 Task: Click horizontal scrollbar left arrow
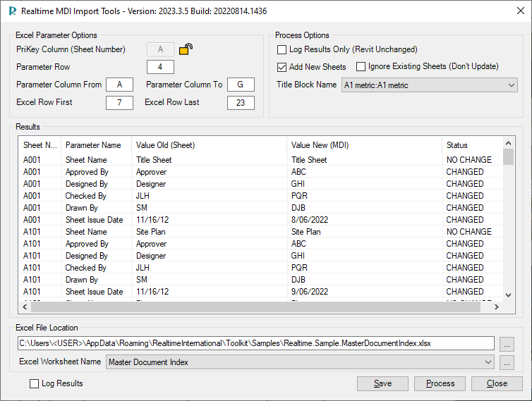[25, 307]
